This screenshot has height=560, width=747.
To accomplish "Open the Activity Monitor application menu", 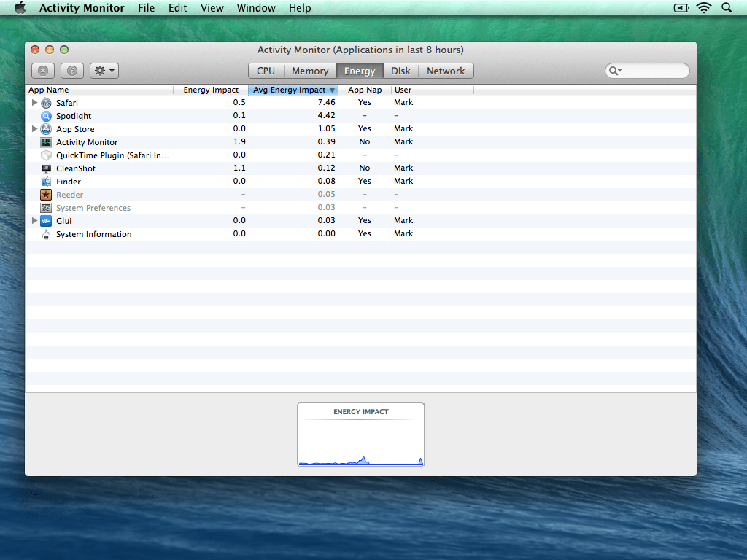I will (82, 8).
